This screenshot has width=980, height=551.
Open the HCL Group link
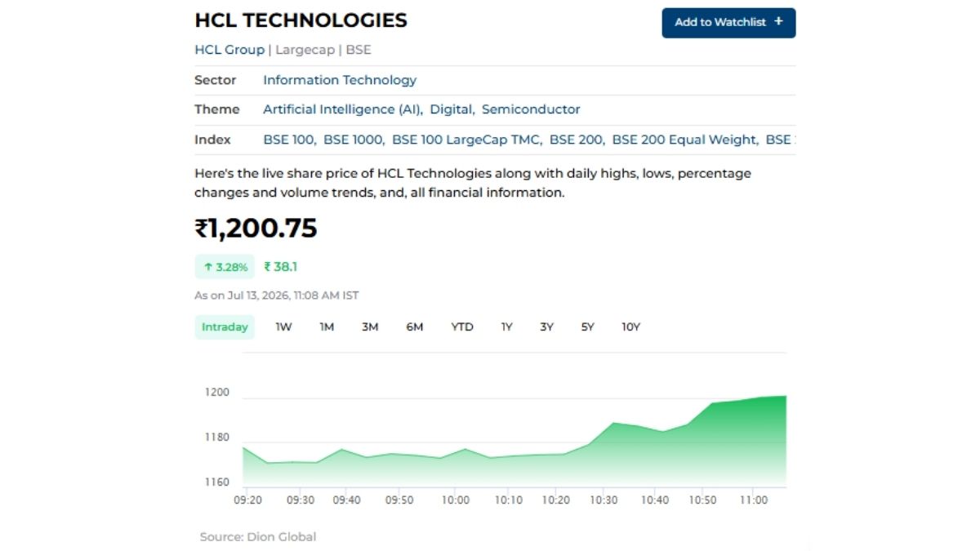[229, 50]
